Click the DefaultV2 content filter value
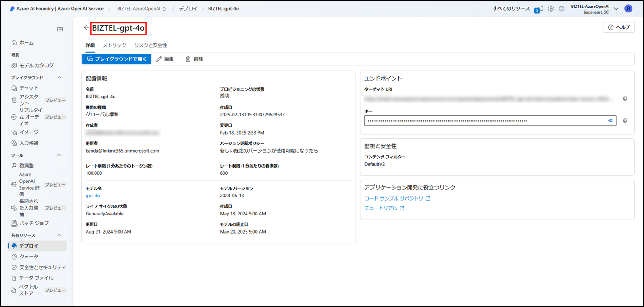Screen dimensions: 644x307 374,164
